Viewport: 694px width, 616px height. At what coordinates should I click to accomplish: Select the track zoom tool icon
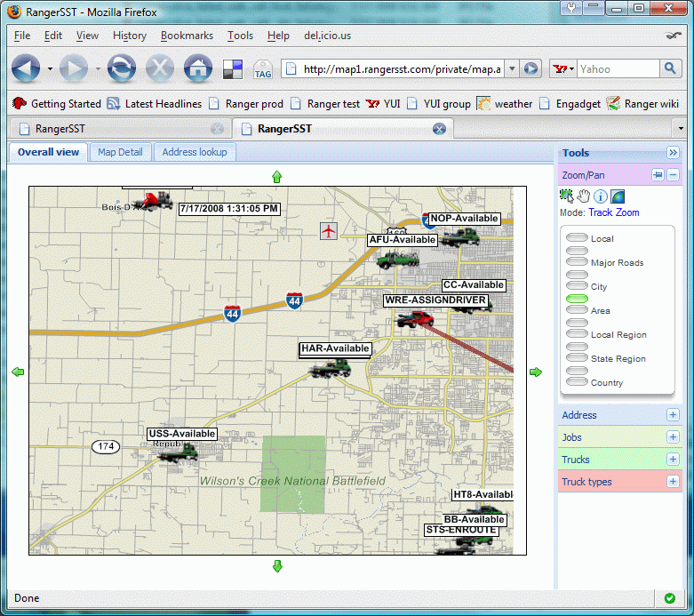pos(567,196)
